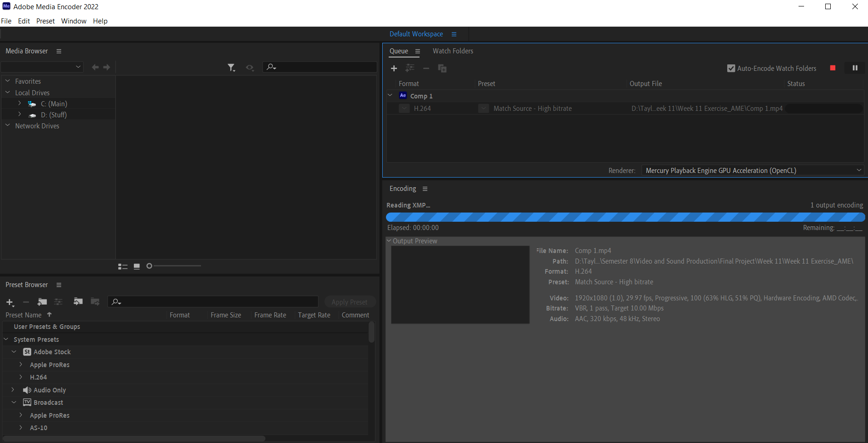The width and height of the screenshot is (868, 443).
Task: Click the Duplicate icon in Queue toolbar
Action: (x=443, y=69)
